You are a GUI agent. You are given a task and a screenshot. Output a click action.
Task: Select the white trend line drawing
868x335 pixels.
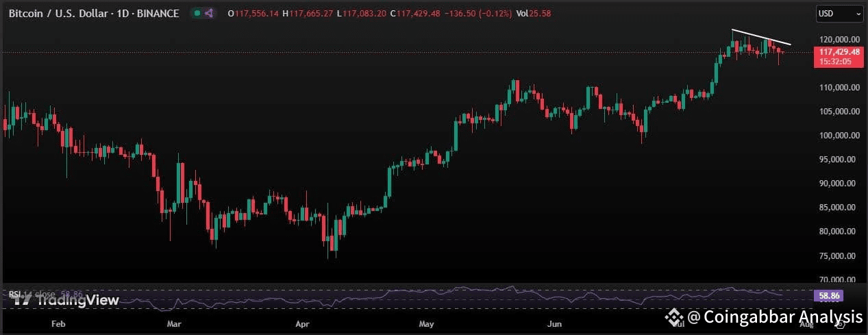point(761,38)
